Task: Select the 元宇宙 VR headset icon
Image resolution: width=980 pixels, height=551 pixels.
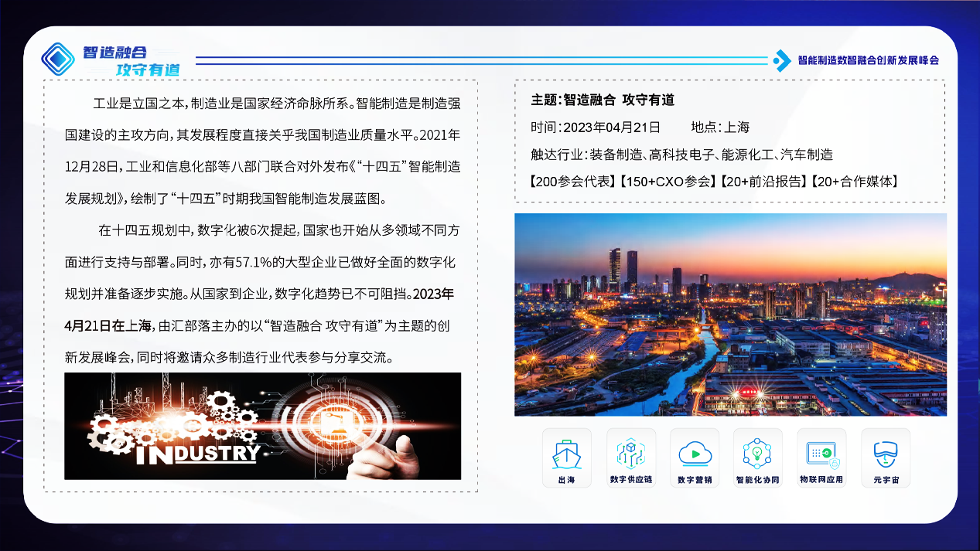Action: click(x=886, y=457)
